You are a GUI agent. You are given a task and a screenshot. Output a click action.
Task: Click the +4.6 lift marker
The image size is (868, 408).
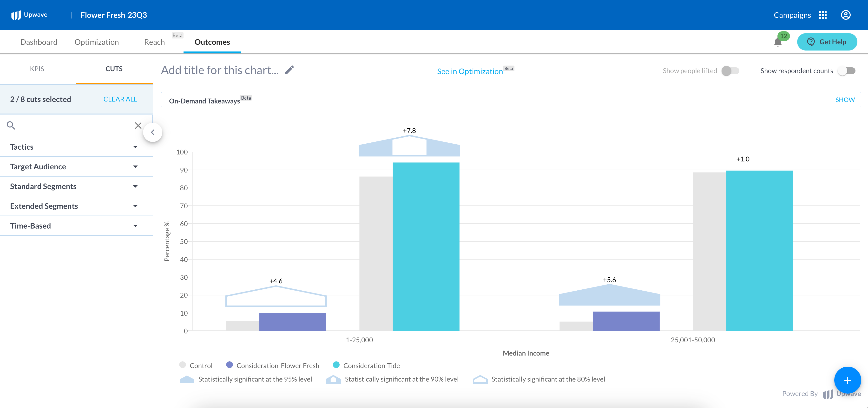tap(276, 296)
